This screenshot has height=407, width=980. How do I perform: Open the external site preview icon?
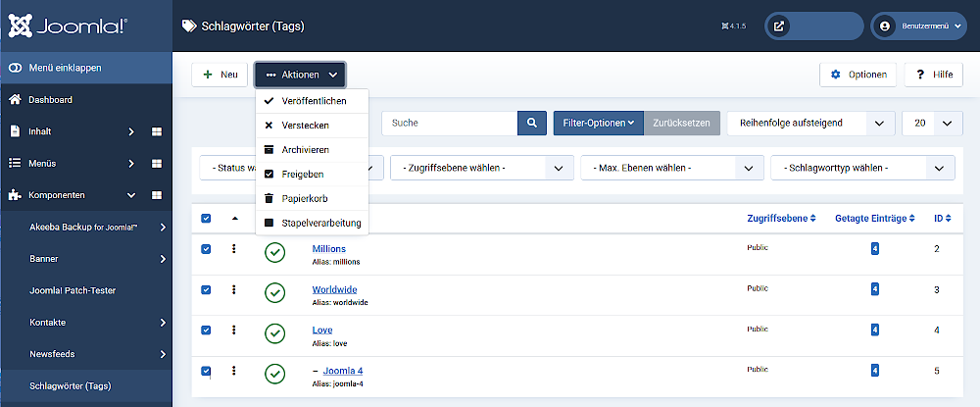click(x=778, y=26)
